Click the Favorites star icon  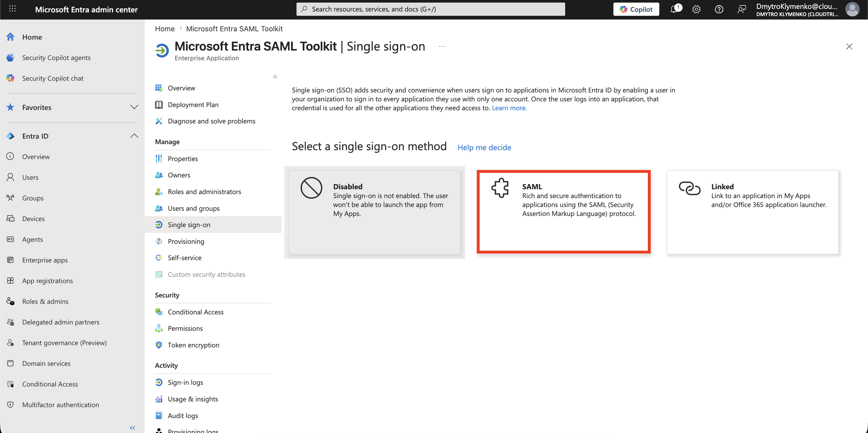(x=10, y=107)
